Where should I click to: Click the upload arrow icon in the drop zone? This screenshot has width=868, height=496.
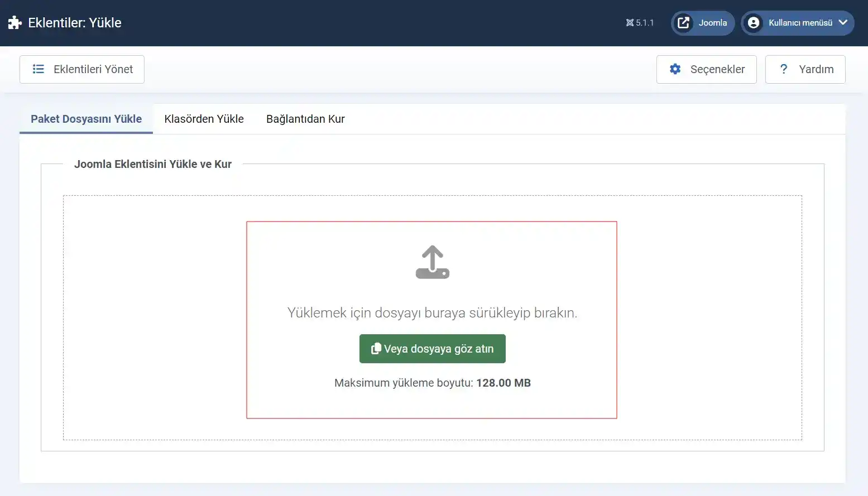click(432, 261)
